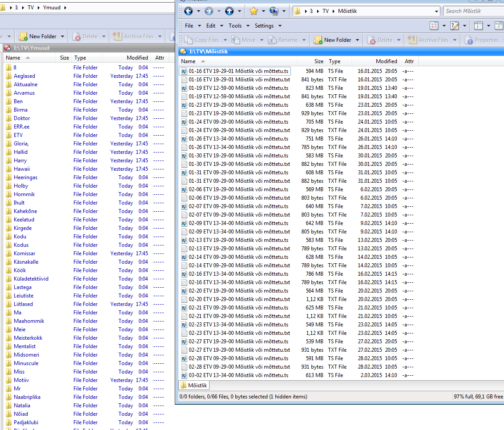
Task: Go back with the blue Back arrow
Action: tap(188, 11)
